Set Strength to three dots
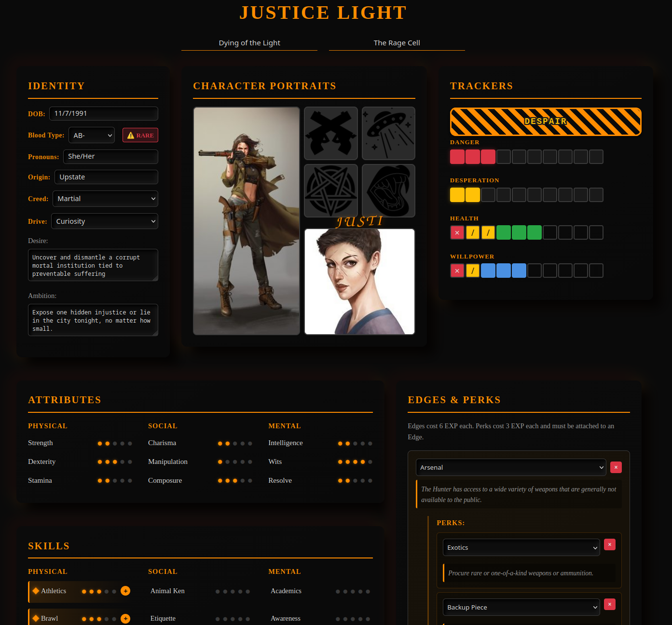Image resolution: width=672 pixels, height=625 pixels. click(114, 443)
